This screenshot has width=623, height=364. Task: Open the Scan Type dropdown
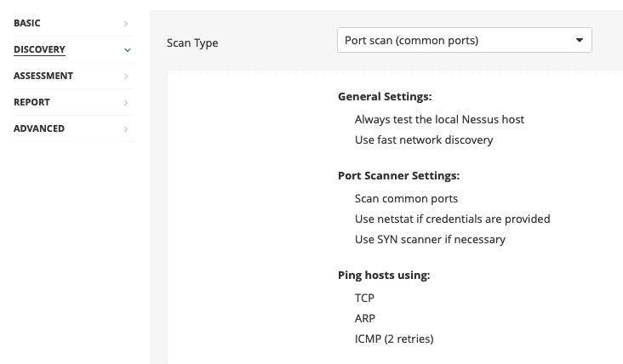click(465, 40)
